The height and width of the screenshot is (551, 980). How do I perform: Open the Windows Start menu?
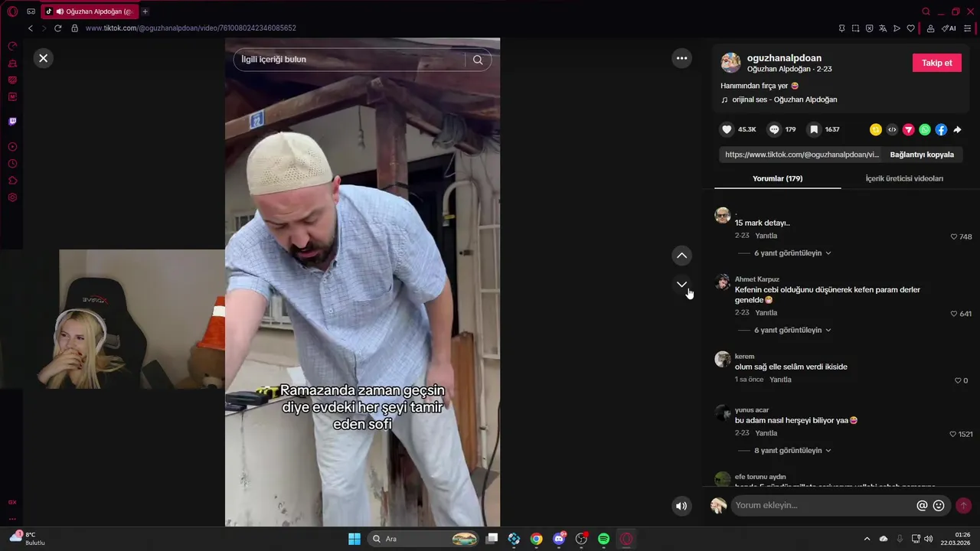pos(354,539)
